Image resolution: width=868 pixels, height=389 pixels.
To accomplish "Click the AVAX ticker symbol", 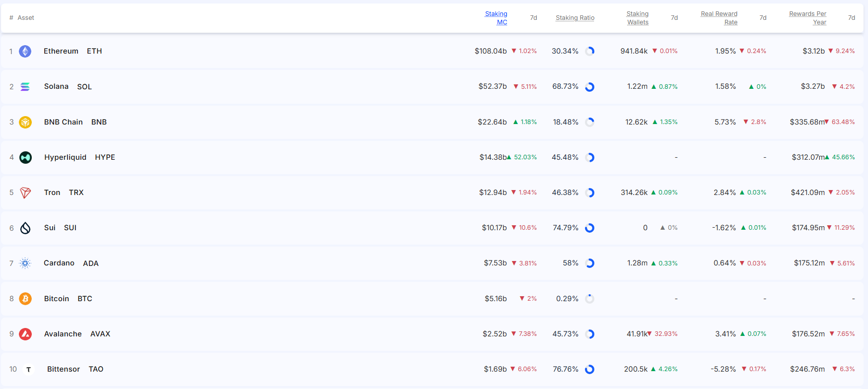I will [x=100, y=334].
